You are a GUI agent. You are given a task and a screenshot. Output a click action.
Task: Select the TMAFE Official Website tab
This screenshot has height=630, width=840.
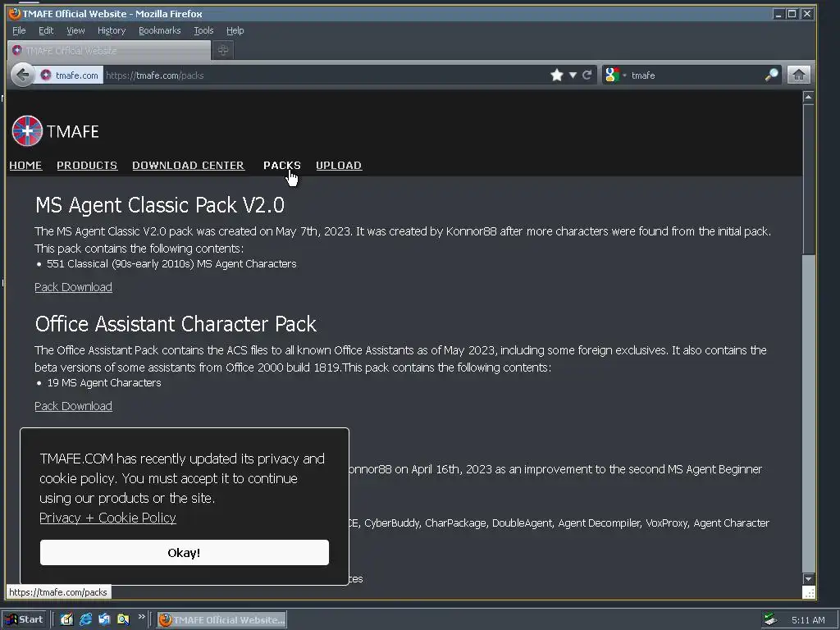[109, 50]
